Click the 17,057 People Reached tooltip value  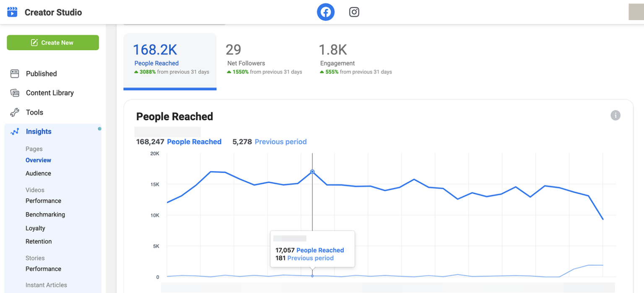click(309, 250)
